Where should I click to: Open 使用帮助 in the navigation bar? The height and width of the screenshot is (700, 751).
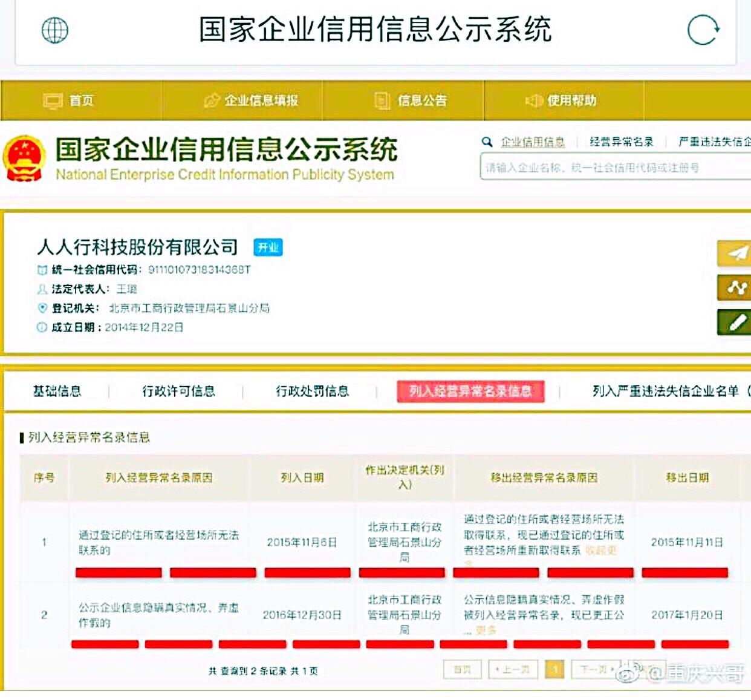tap(561, 100)
